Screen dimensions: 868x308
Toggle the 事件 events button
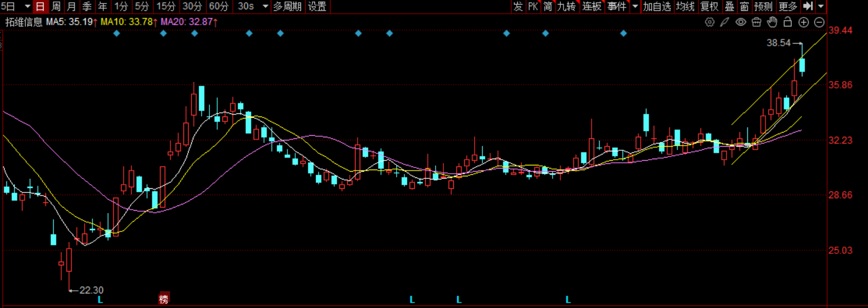pos(617,6)
